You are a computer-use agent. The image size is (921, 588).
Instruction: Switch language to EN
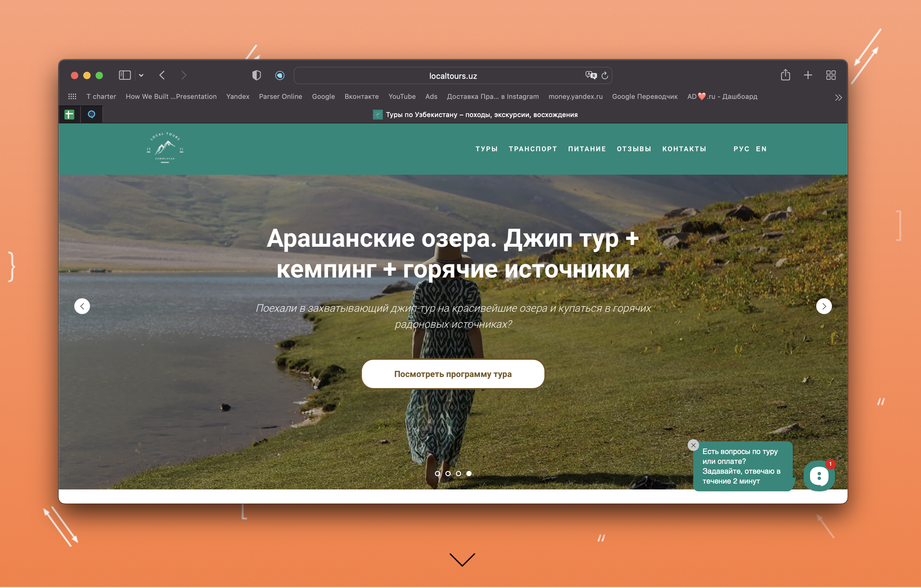tap(761, 149)
